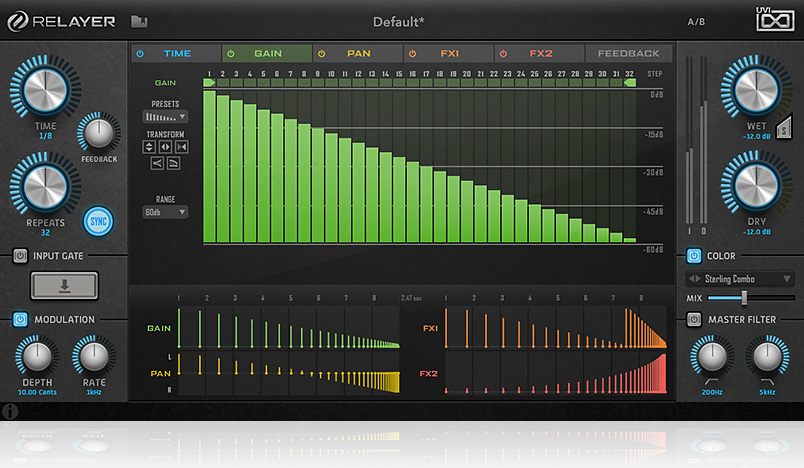Click the gain bar for step 16

tap(413, 202)
